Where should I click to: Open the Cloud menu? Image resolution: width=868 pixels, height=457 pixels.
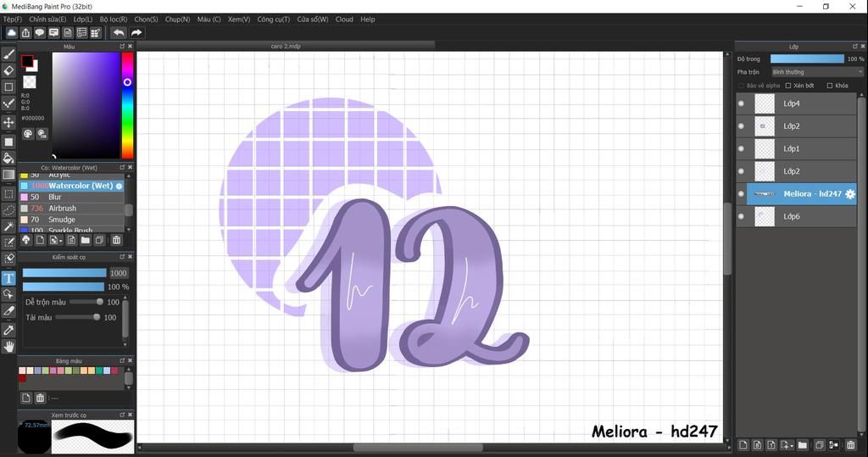point(344,20)
